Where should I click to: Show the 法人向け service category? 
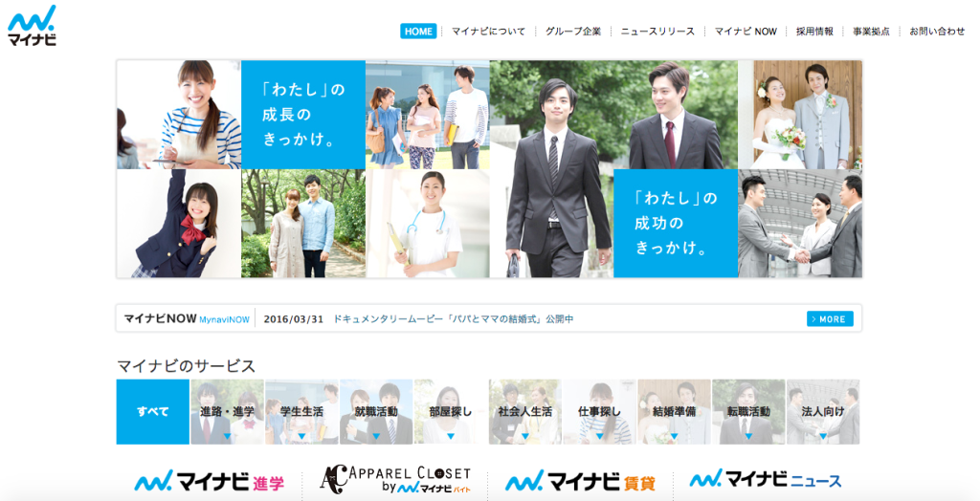point(823,412)
